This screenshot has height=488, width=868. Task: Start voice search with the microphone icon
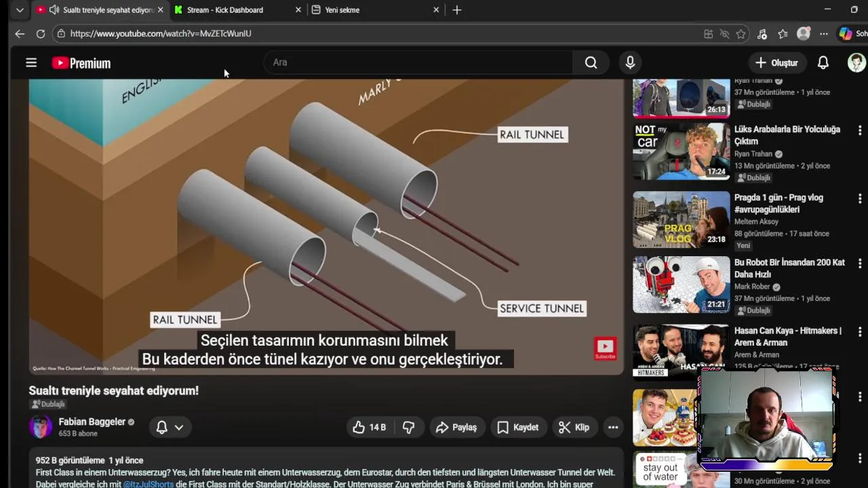[630, 62]
